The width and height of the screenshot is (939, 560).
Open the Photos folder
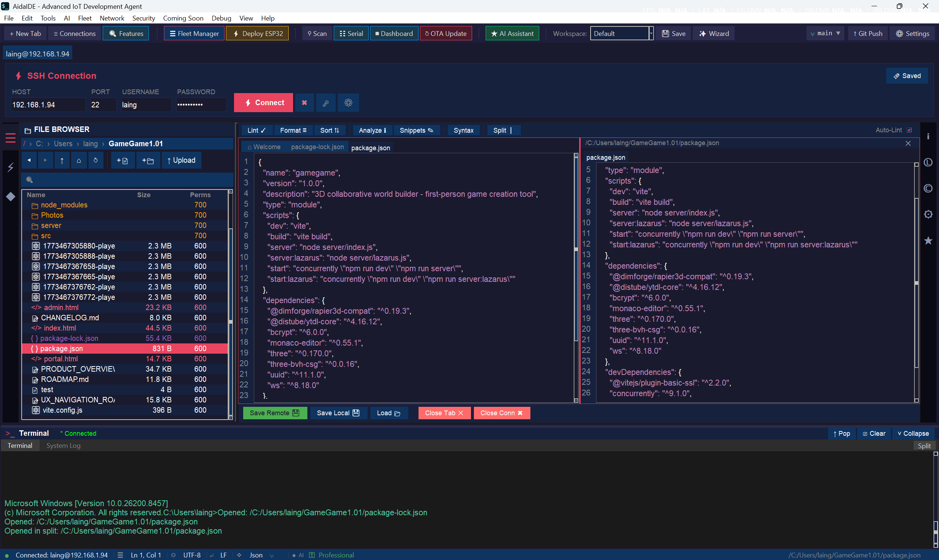coord(125,215)
